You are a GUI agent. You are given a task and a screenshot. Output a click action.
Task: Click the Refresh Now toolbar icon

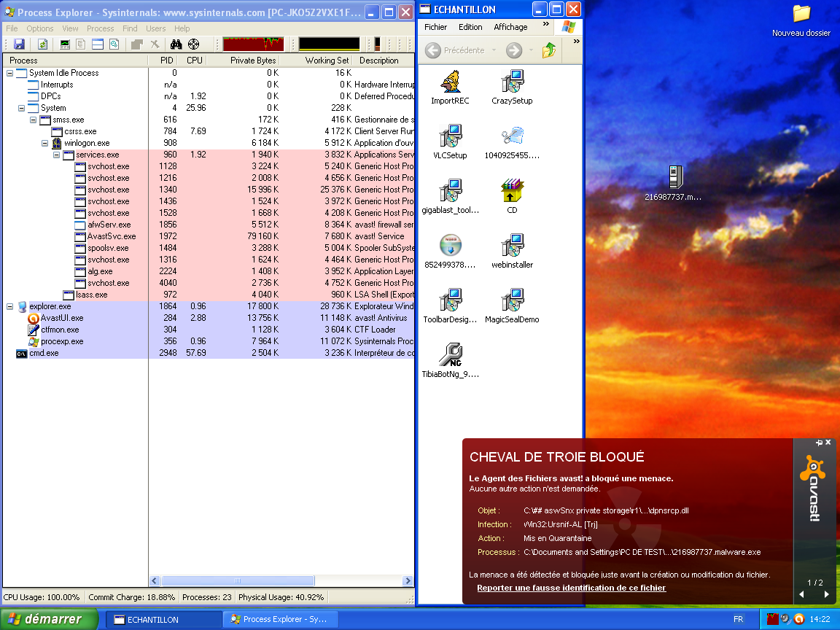43,44
